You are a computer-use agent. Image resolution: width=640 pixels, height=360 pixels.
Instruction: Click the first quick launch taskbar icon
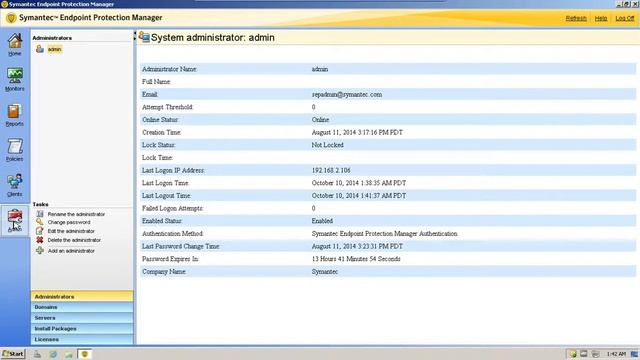(x=37, y=354)
